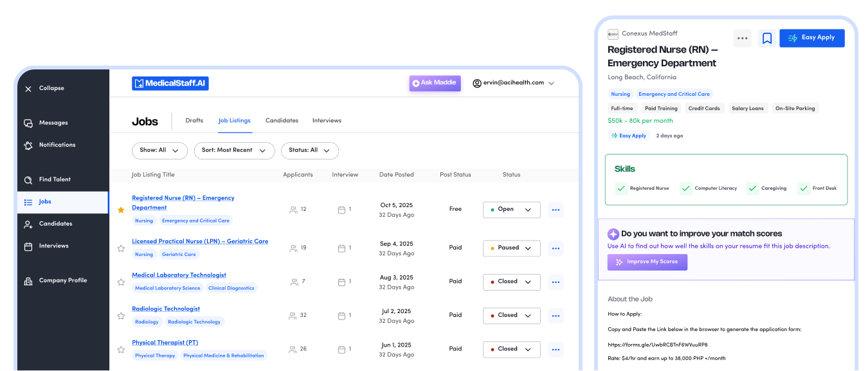Open Notifications bell in sidebar
Screen dimensions: 868x371
coord(28,145)
